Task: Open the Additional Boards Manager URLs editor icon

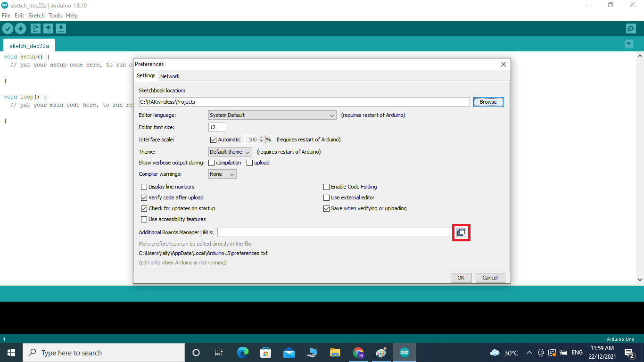Action: [461, 232]
